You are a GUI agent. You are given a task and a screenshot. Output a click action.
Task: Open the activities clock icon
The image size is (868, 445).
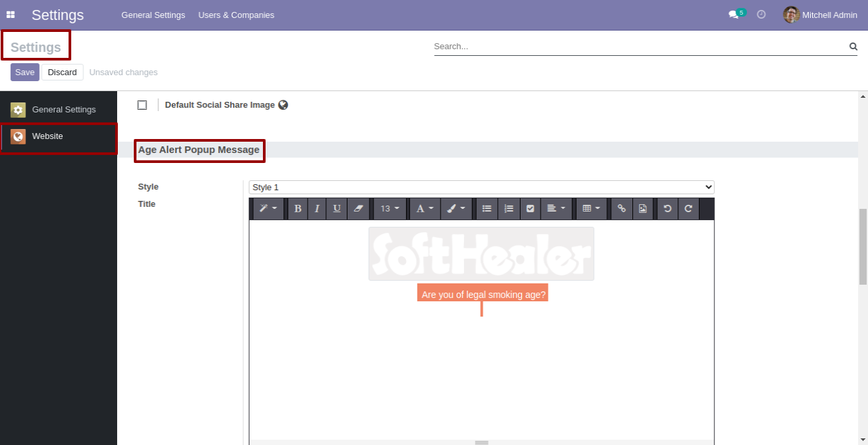pyautogui.click(x=761, y=14)
